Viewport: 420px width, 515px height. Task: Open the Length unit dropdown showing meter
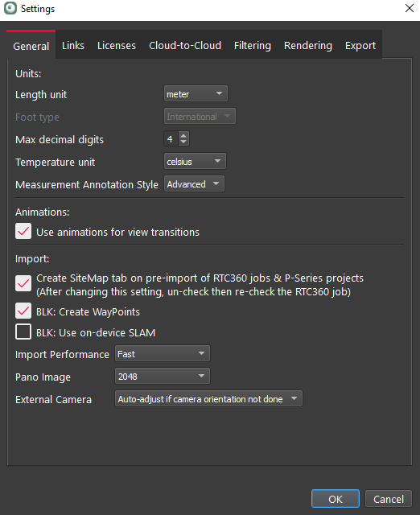tap(196, 94)
